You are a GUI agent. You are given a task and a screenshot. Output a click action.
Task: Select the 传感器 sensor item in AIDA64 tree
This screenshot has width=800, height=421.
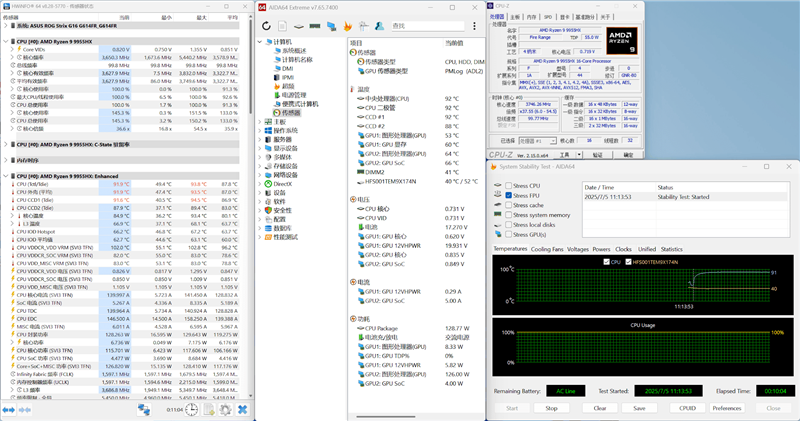pyautogui.click(x=287, y=113)
